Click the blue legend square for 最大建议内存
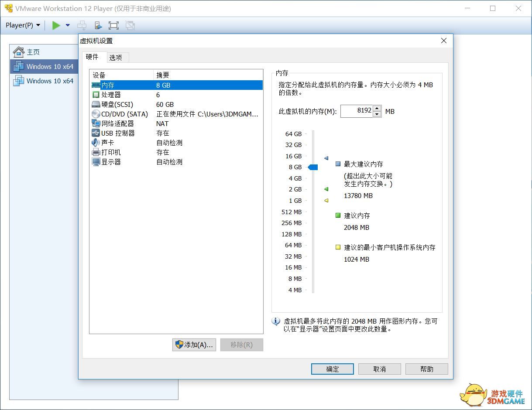Image resolution: width=532 pixels, height=410 pixels. (338, 164)
